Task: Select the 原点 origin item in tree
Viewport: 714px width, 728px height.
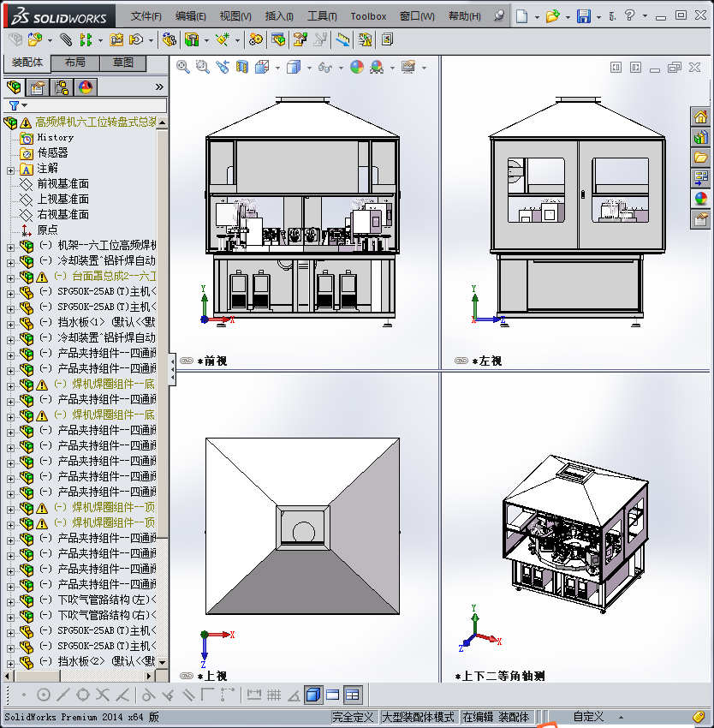Action: (47, 230)
